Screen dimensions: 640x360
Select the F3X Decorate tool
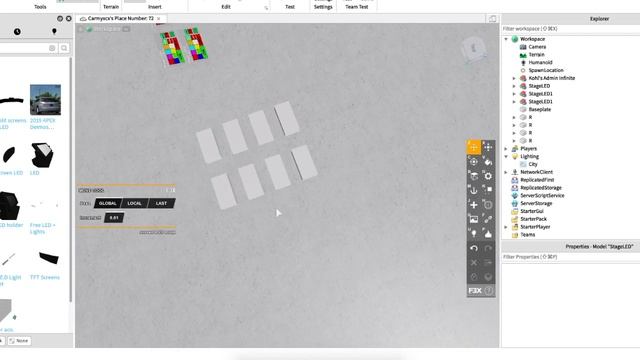[x=488, y=233]
